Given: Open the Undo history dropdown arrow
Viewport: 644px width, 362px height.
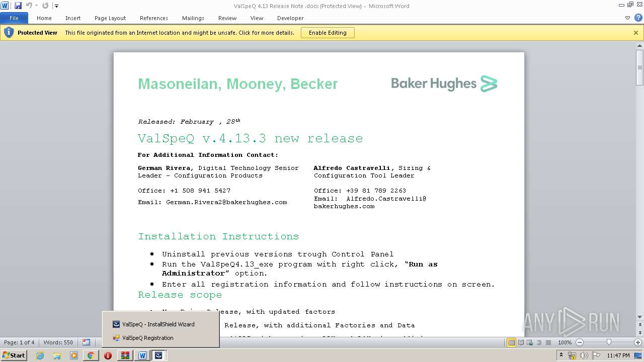Looking at the screenshot, I should [36, 6].
